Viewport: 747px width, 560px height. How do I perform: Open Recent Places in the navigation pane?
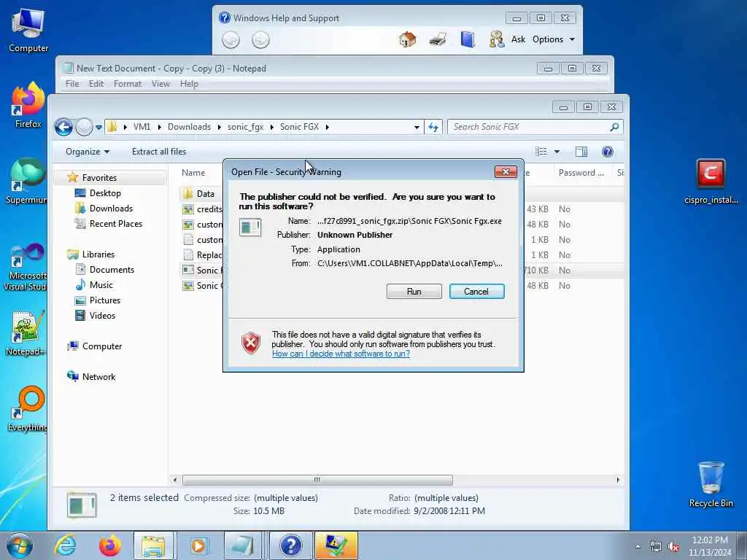point(116,223)
